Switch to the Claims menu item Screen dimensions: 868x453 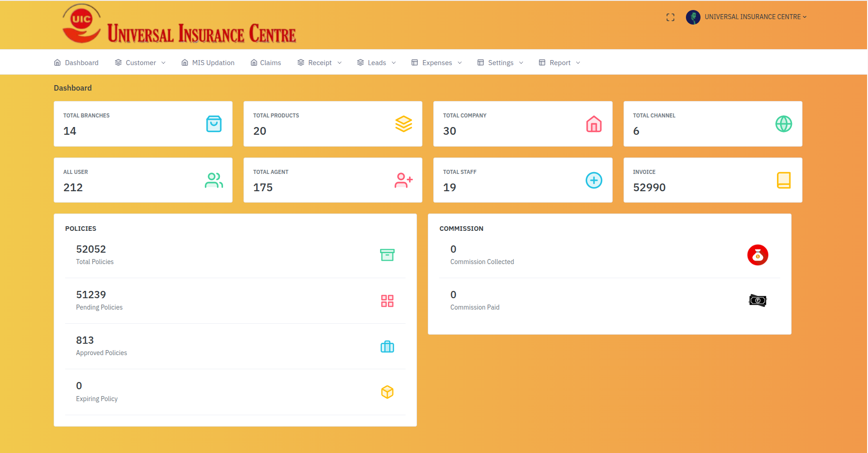coord(266,62)
